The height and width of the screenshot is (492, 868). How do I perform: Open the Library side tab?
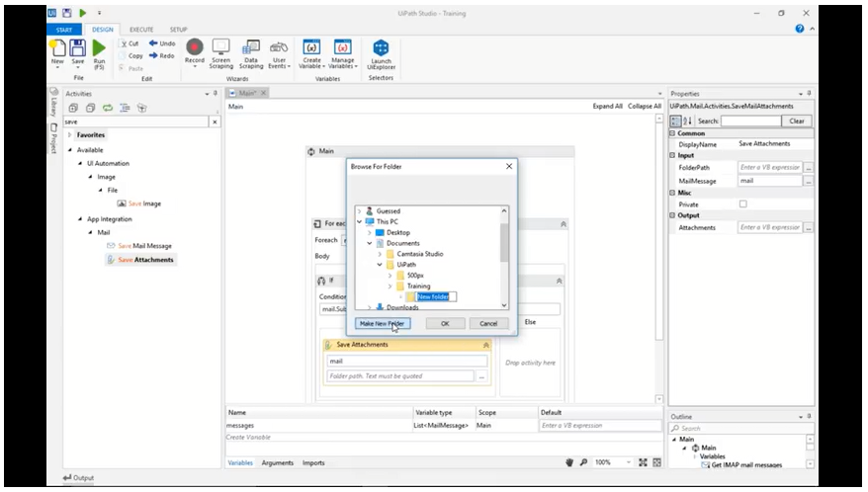pos(53,102)
